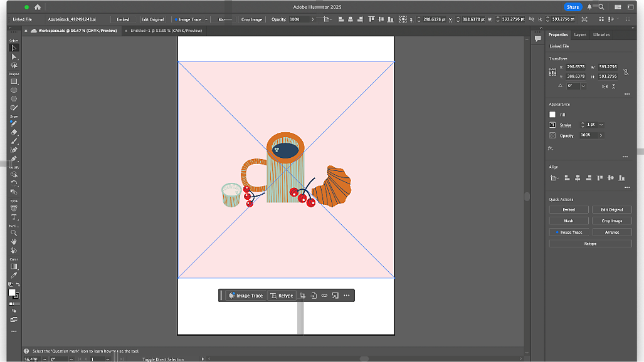Open stroke weight dropdown in Appearance

point(601,125)
